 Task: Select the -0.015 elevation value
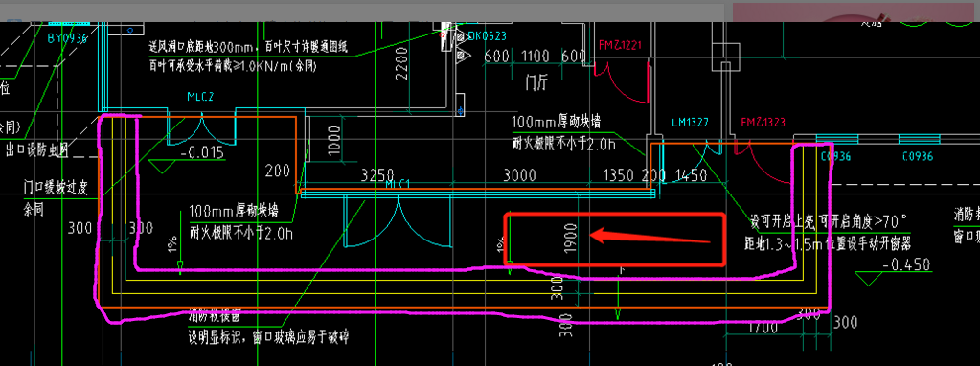click(x=202, y=153)
